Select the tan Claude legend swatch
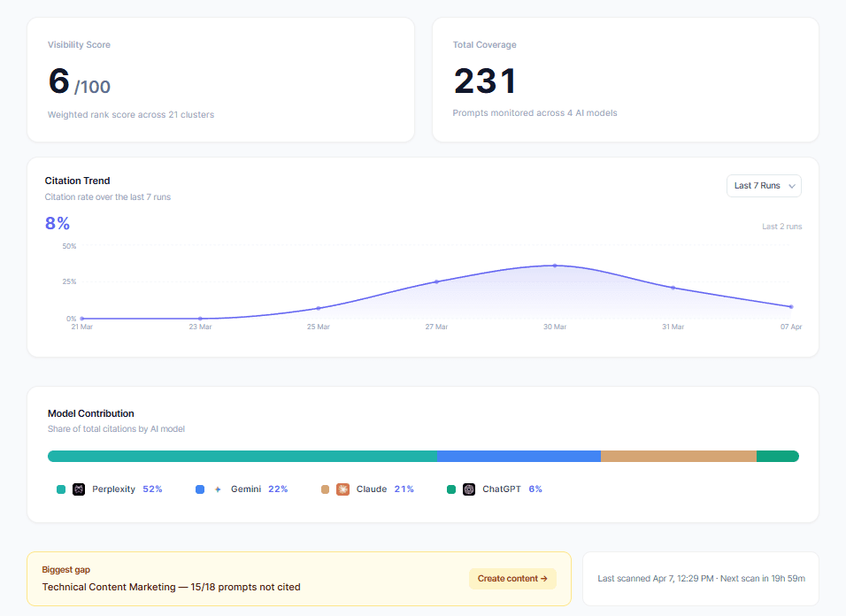The height and width of the screenshot is (616, 846). point(325,489)
